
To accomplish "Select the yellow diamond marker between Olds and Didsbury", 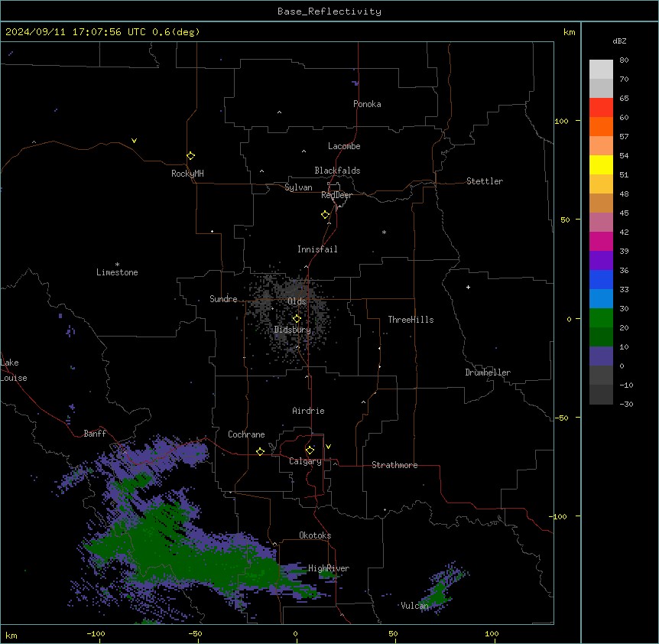I will tap(297, 319).
